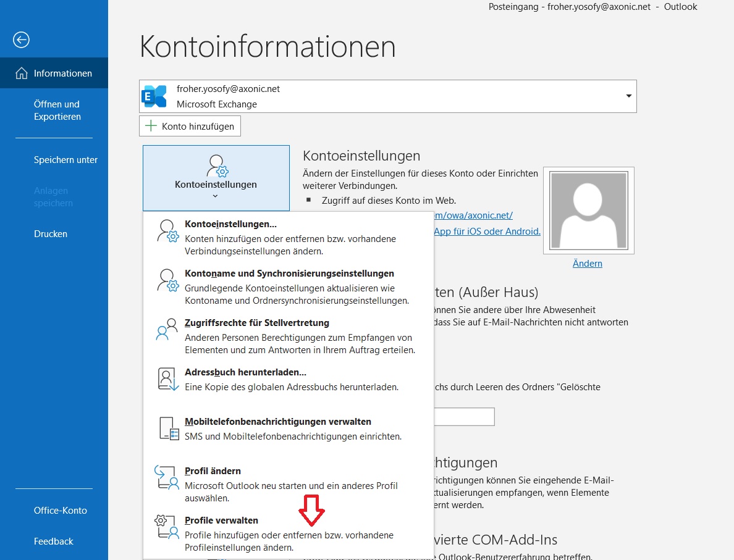Click the person-gear icon on Kontoeinstellungen button
734x560 pixels.
[x=217, y=166]
